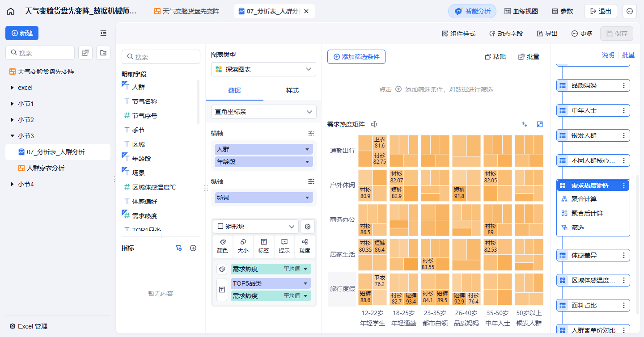644x337 pixels.
Task: Click the 卫衣 81.6 block in 通勤出行 row
Action: point(380,143)
